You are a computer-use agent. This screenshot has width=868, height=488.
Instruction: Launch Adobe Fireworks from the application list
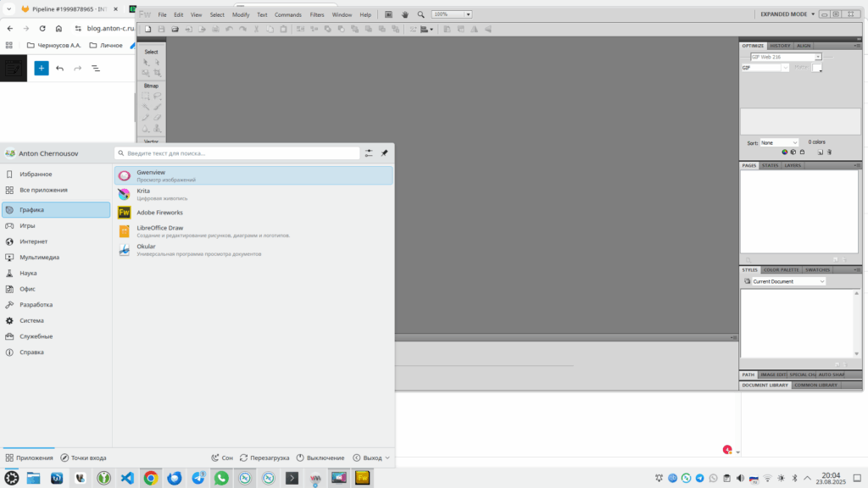160,213
